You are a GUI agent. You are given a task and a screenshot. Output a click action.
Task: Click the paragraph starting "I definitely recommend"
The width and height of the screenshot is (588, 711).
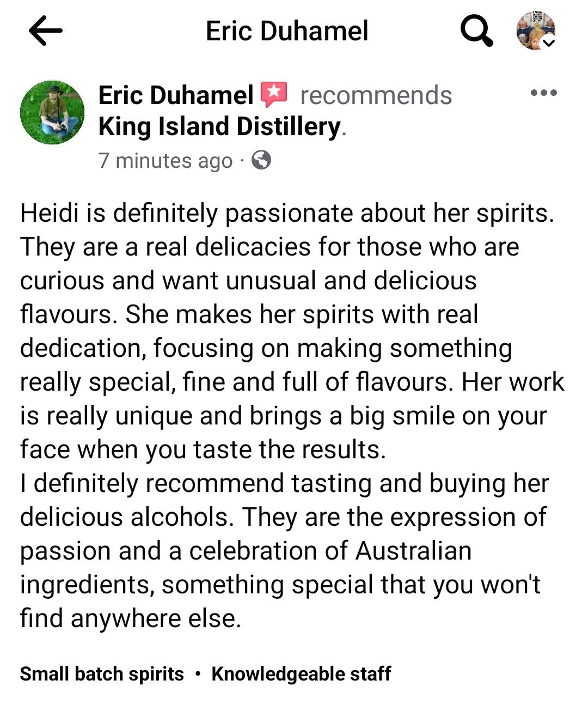click(283, 483)
